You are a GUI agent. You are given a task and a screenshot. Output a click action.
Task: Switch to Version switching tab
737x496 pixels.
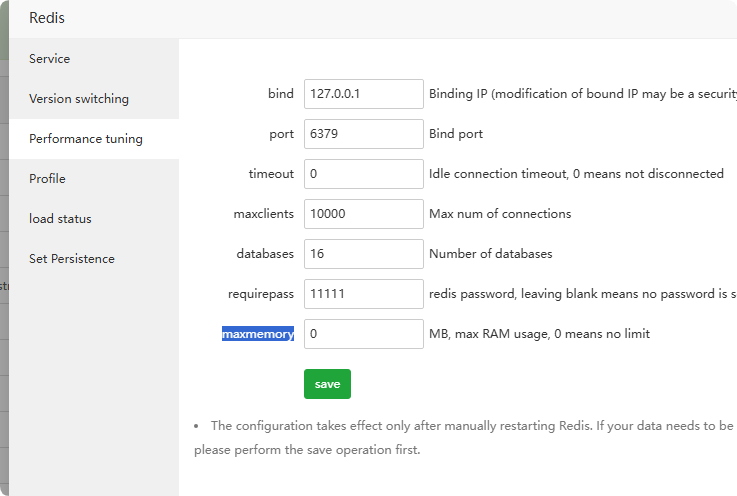(79, 99)
